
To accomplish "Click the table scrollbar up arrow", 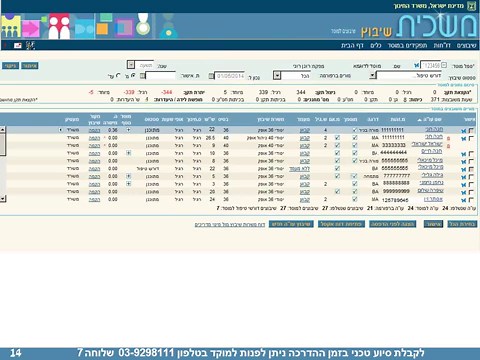I will [x=3, y=129].
